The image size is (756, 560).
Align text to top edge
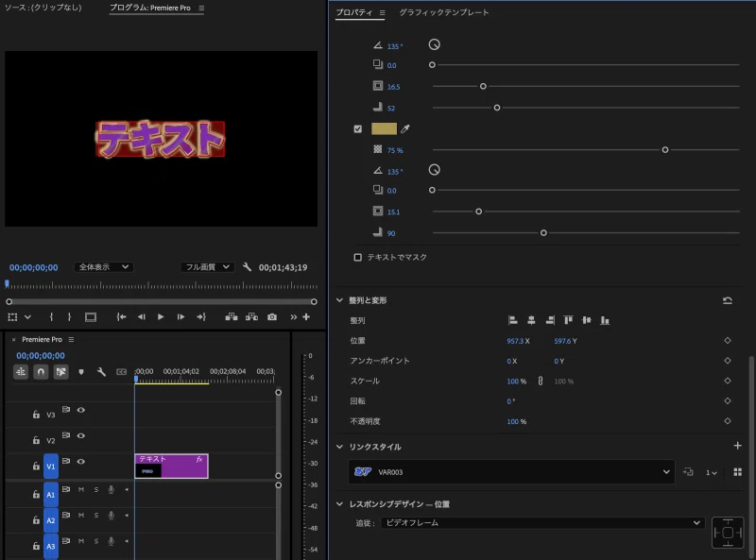568,321
